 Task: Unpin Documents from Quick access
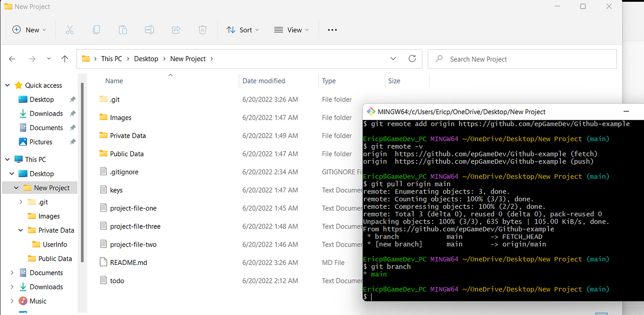click(72, 127)
